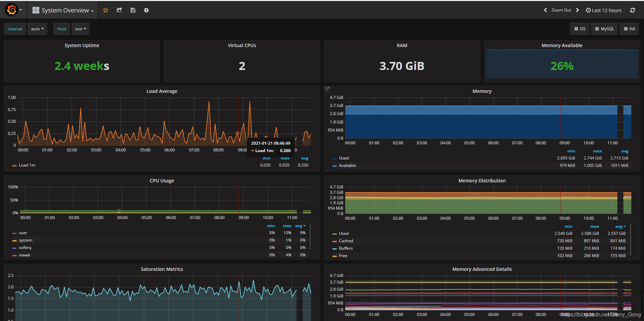
Task: Toggle iowait series in CPU Usage
Action: tap(25, 255)
